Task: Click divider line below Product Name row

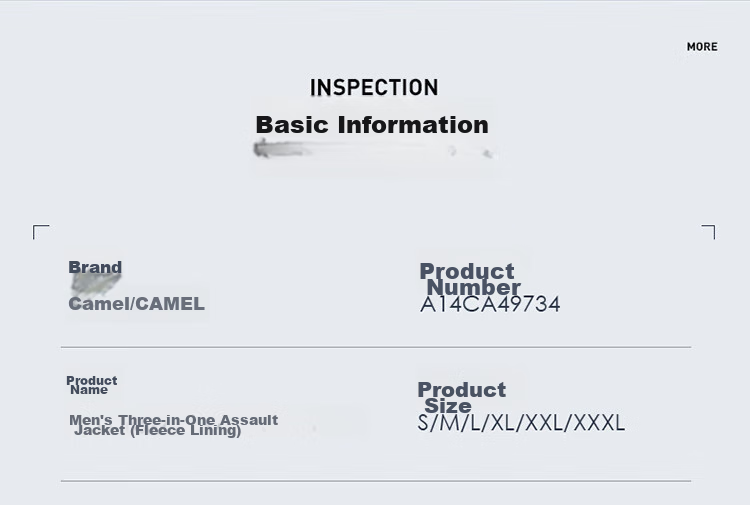Action: click(x=376, y=481)
